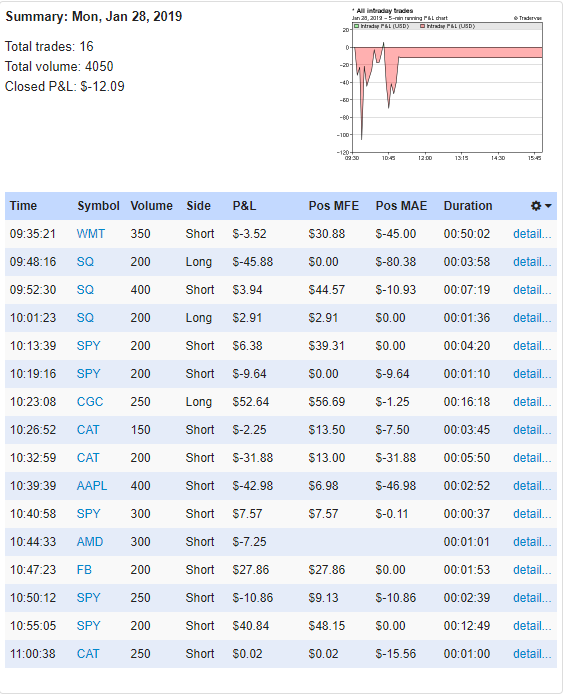
Task: Select the 00:50:02 duration cell
Action: pyautogui.click(x=467, y=234)
